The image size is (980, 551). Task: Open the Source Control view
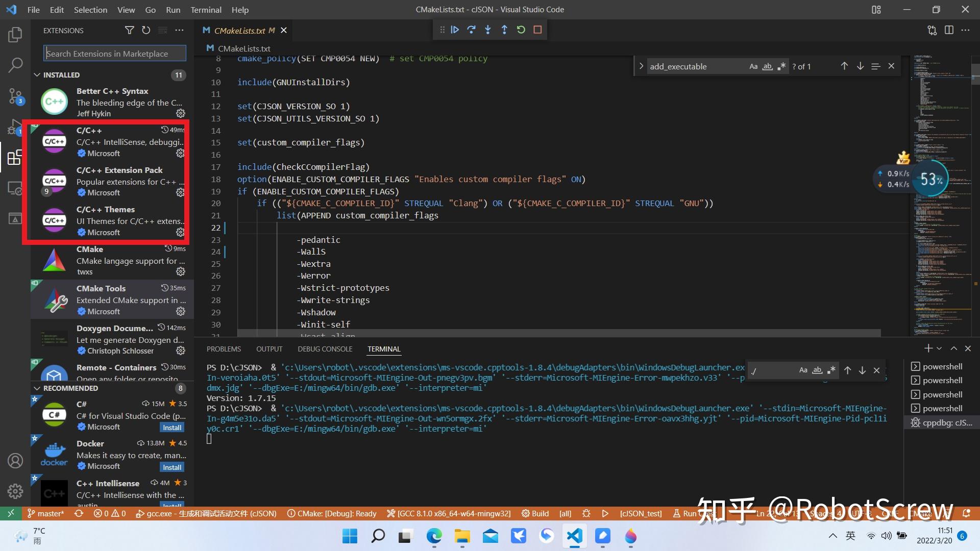point(15,95)
